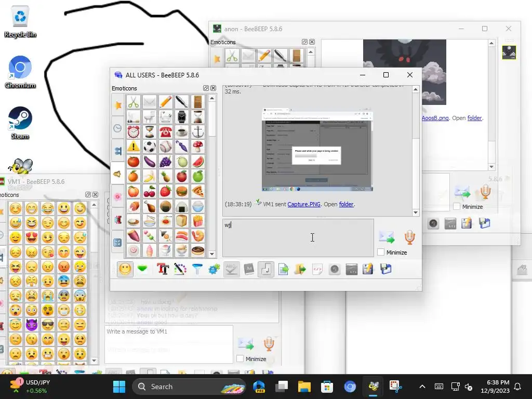Select red car emoticon tab
The image size is (532, 399).
tap(118, 220)
